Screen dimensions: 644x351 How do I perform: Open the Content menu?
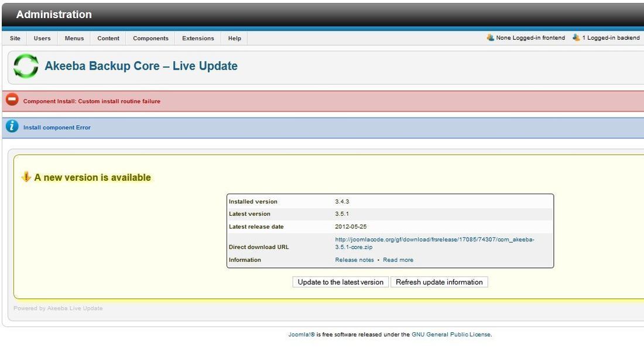coord(108,38)
